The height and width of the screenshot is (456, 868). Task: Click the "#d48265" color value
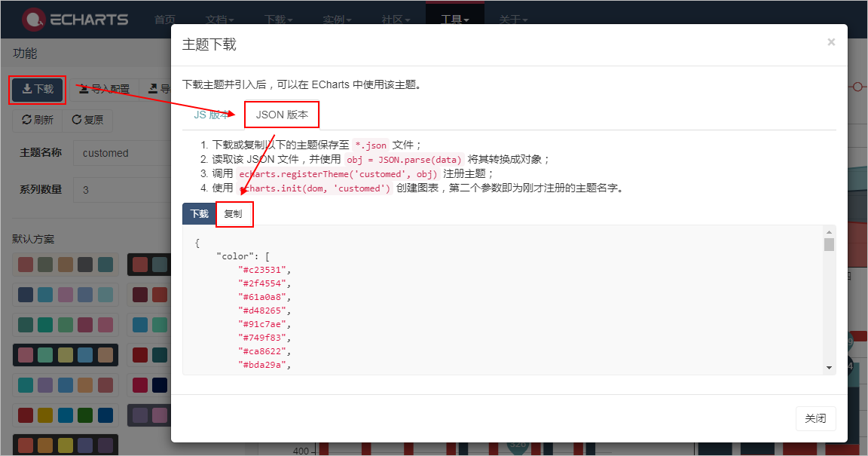262,311
